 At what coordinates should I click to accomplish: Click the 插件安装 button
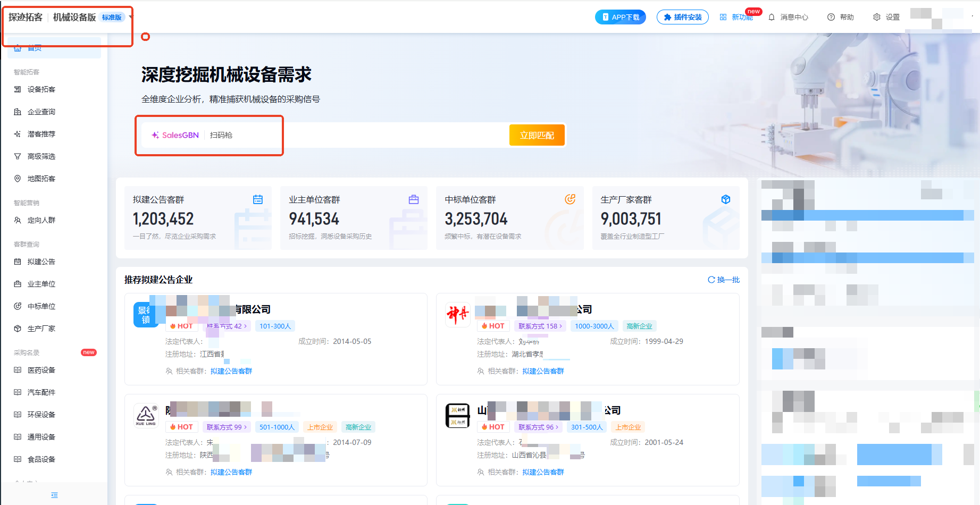point(682,17)
